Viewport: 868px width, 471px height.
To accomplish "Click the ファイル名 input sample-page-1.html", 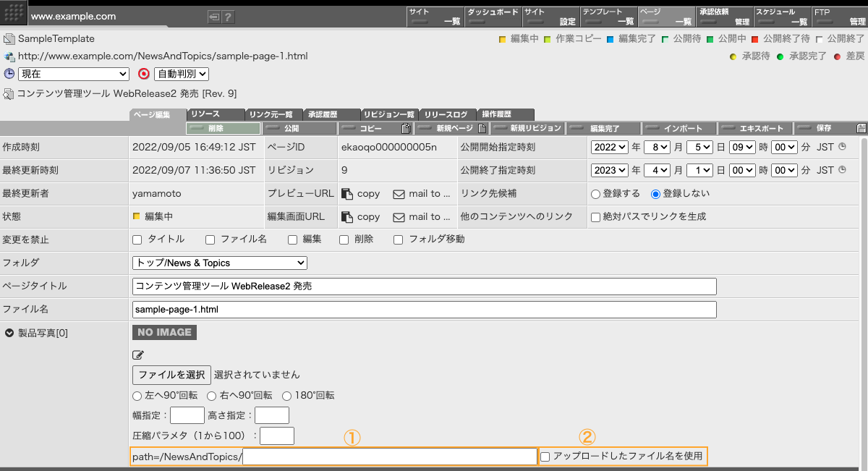I will click(425, 309).
